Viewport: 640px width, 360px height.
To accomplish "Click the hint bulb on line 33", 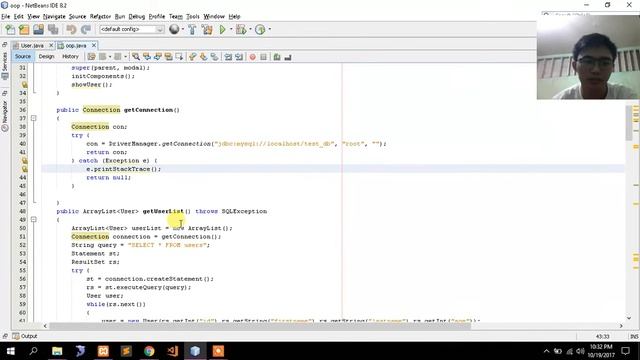I will click(x=24, y=84).
